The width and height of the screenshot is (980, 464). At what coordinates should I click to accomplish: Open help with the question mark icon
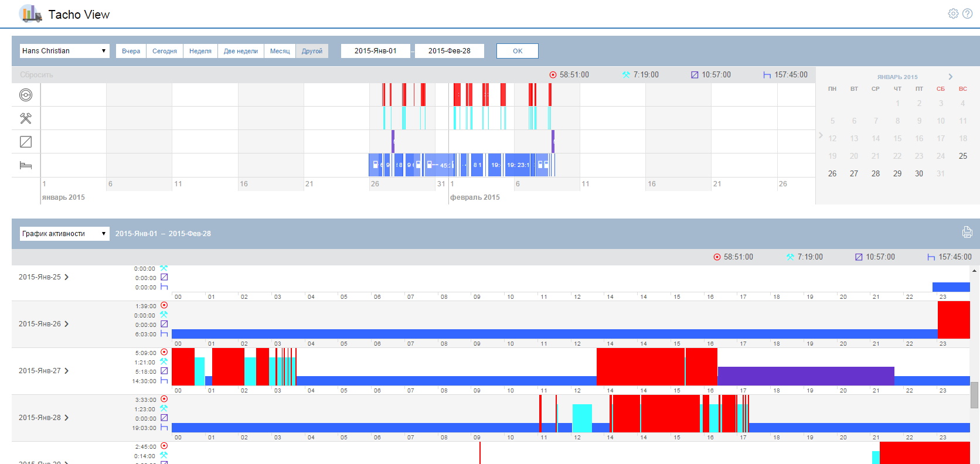968,13
